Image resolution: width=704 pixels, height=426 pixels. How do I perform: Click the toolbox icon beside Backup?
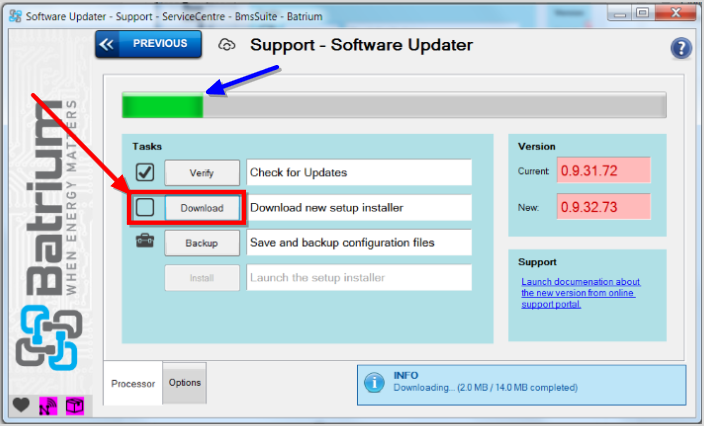145,241
